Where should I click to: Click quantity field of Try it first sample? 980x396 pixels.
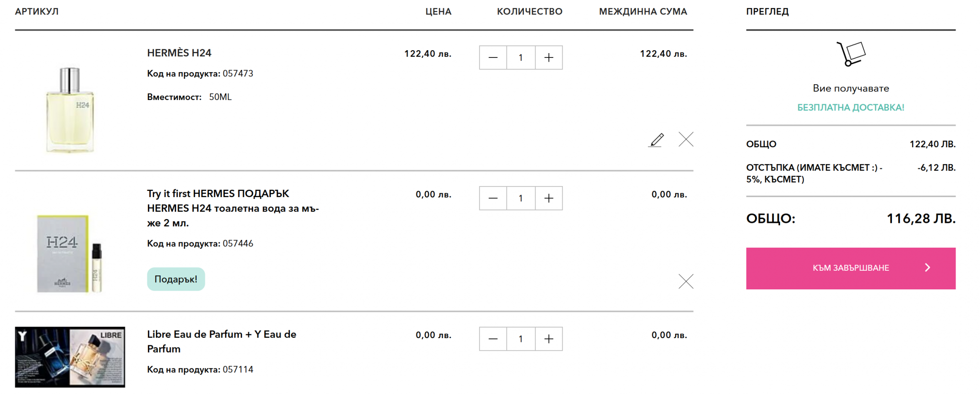click(521, 198)
